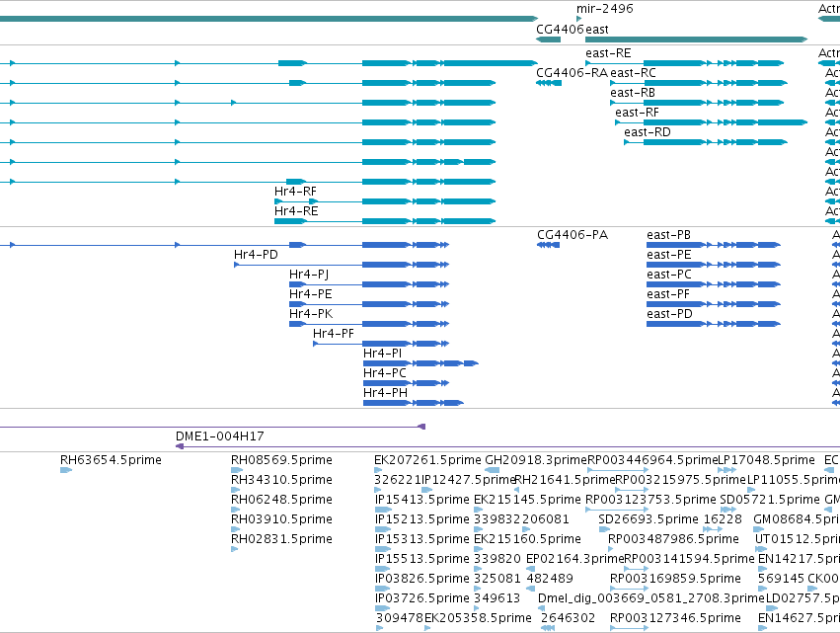
Task: Click the SD26693.5prime EST label
Action: click(649, 519)
